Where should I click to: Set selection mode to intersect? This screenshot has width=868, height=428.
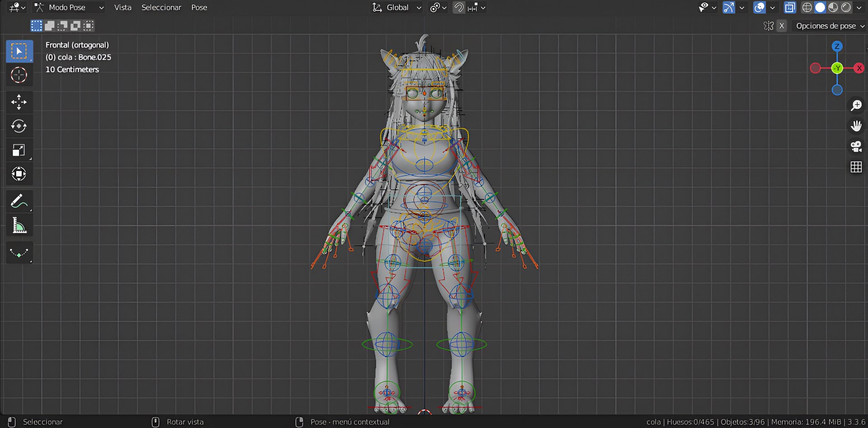[x=89, y=26]
